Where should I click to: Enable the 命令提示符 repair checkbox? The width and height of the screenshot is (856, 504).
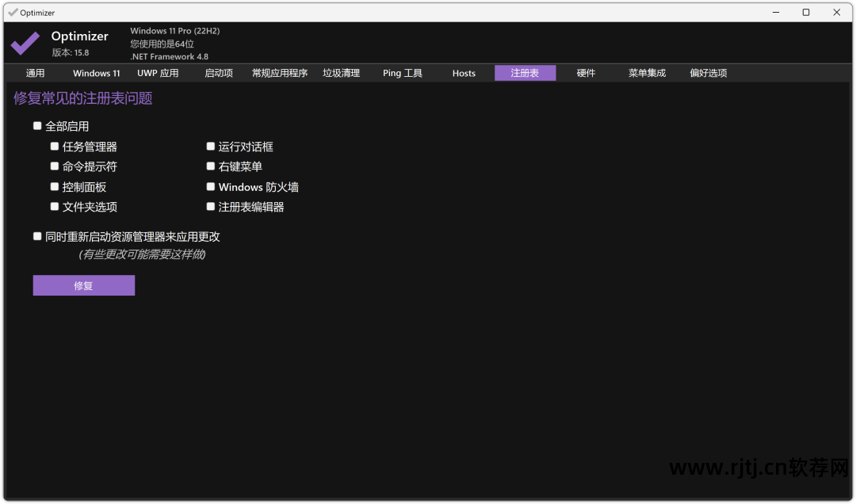coord(54,166)
